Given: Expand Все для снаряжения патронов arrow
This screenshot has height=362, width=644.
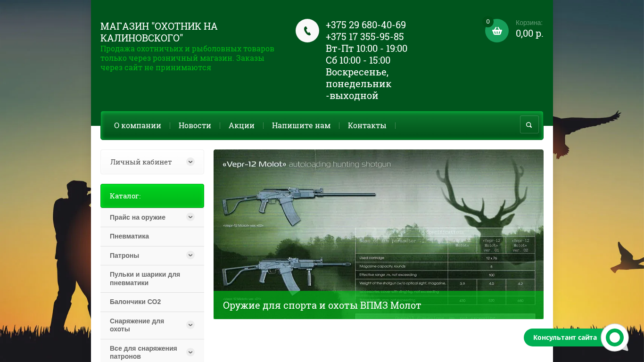Looking at the screenshot, I should coord(190,352).
